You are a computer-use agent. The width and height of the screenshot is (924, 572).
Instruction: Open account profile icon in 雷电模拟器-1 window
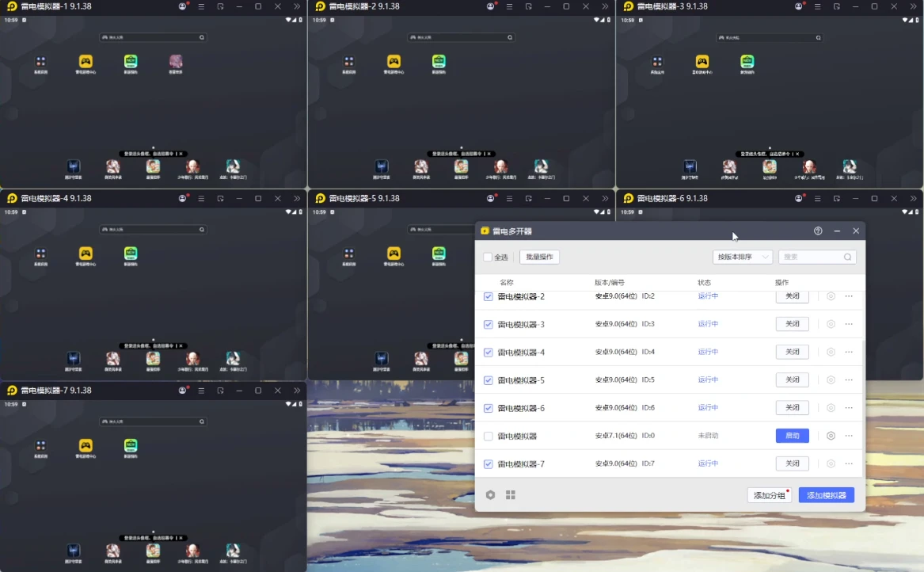pyautogui.click(x=183, y=6)
